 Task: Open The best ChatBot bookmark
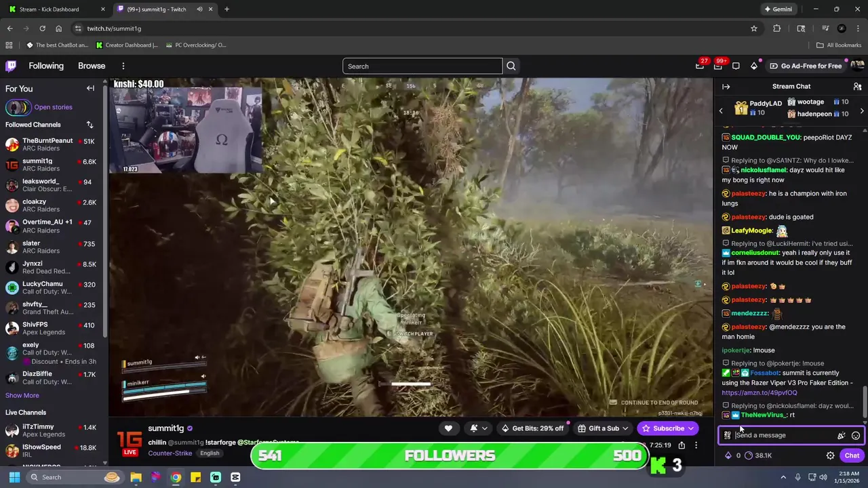58,45
